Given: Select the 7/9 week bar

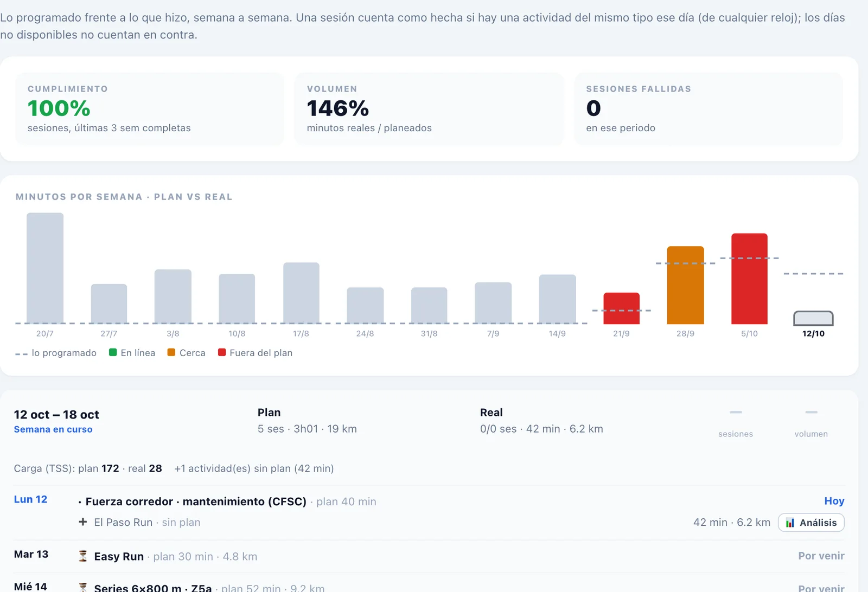Looking at the screenshot, I should pyautogui.click(x=493, y=303).
